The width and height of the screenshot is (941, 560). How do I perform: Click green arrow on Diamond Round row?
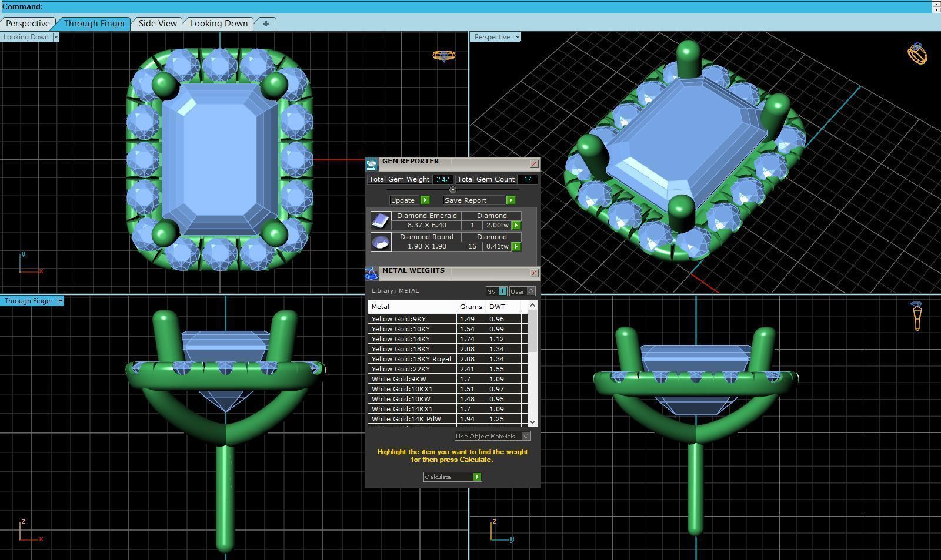[516, 247]
